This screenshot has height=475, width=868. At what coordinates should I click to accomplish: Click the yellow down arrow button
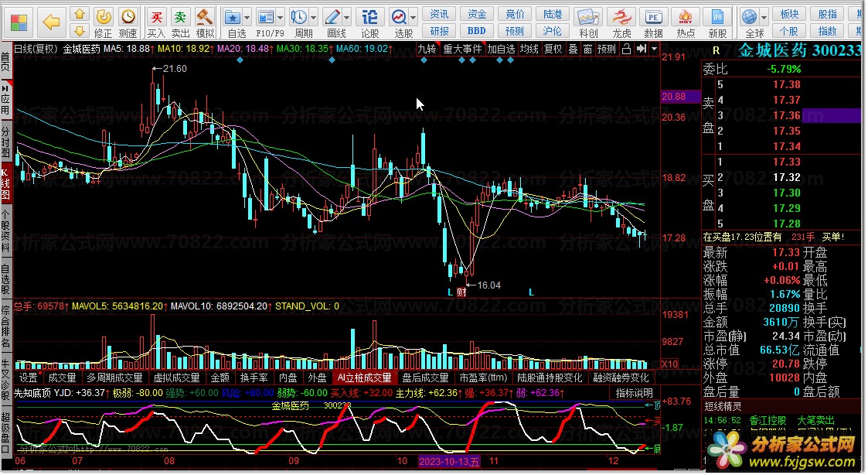tap(80, 30)
